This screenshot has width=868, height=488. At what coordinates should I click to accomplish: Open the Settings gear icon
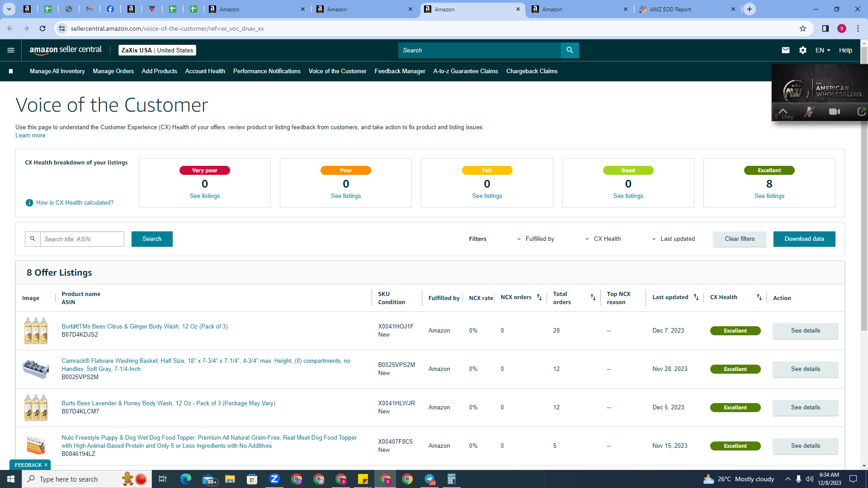tap(803, 50)
